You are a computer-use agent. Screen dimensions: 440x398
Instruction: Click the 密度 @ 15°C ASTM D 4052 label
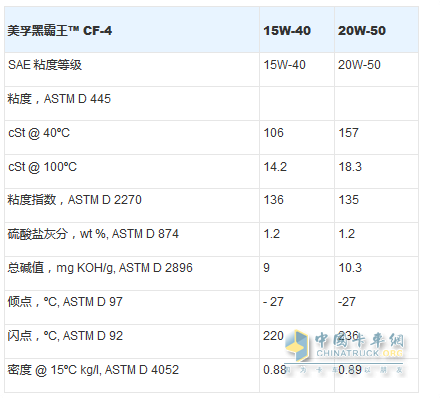pyautogui.click(x=93, y=370)
